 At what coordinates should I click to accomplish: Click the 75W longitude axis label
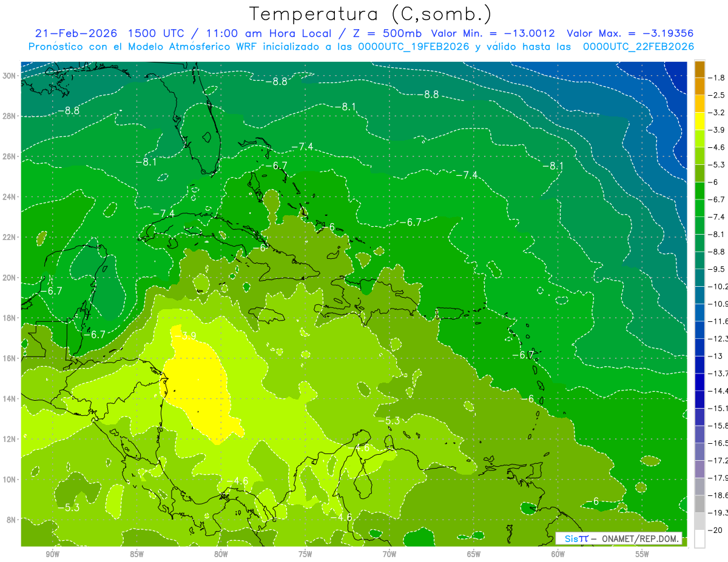(x=305, y=555)
